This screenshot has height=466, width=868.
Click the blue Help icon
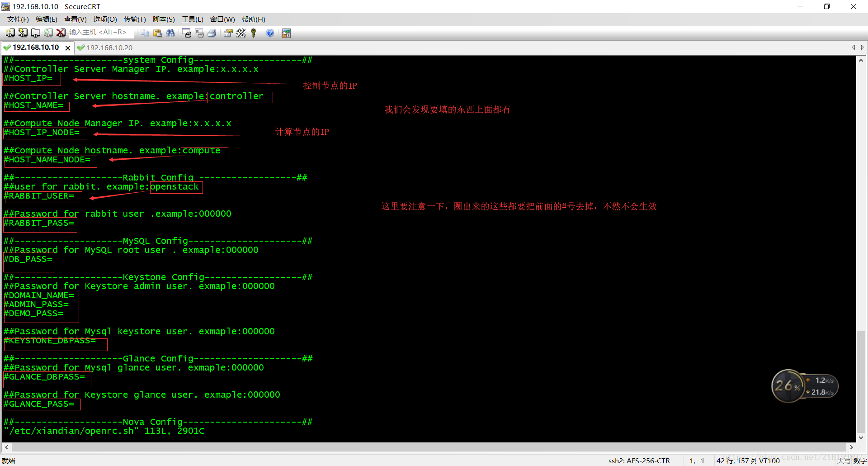(270, 33)
